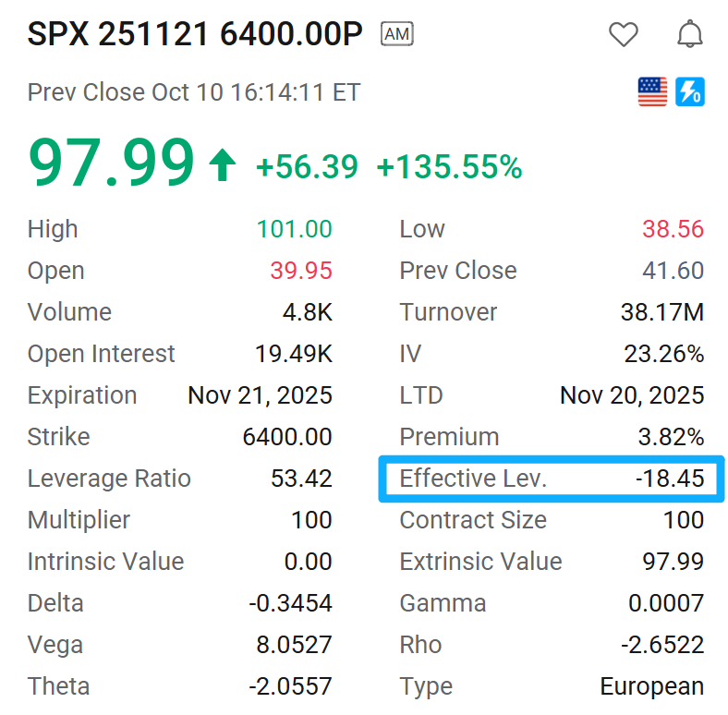
Task: Click the Open Interest 19.49K value
Action: [294, 354]
